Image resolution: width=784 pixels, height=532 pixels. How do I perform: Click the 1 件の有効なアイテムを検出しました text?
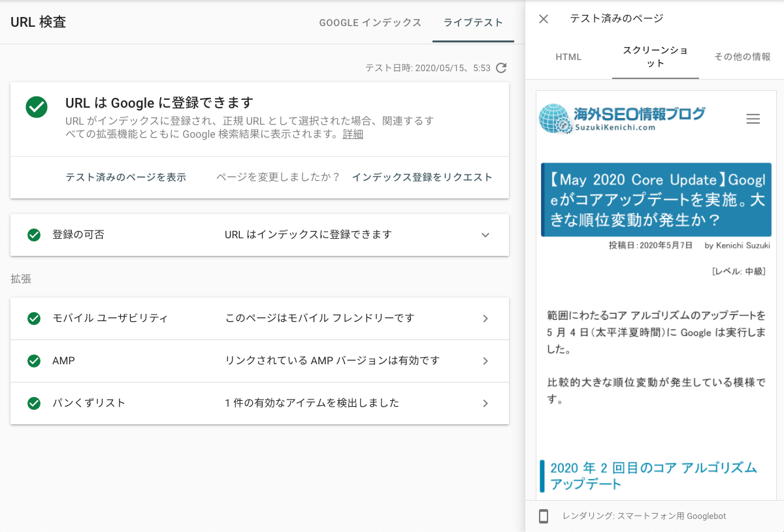312,403
